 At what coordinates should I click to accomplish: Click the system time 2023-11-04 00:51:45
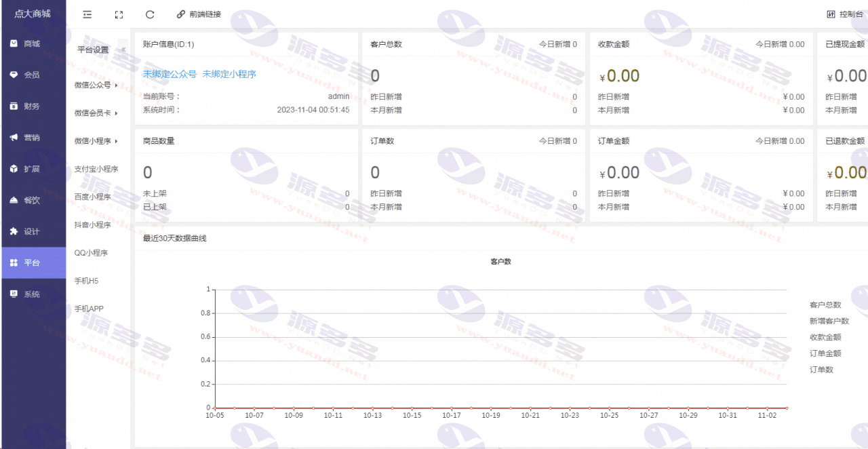point(313,110)
